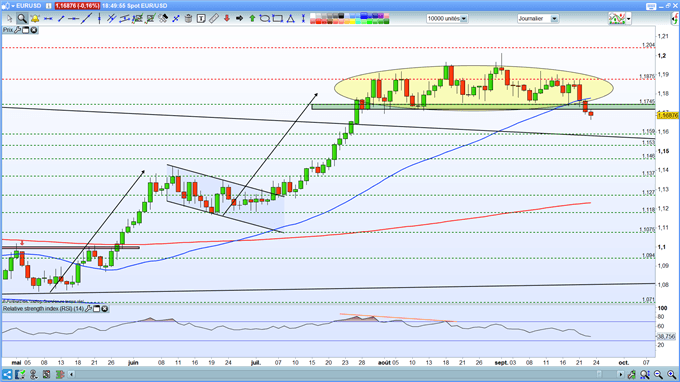Image resolution: width=680 pixels, height=382 pixels.
Task: Open RSI indicator wrench settings
Action: pos(88,309)
